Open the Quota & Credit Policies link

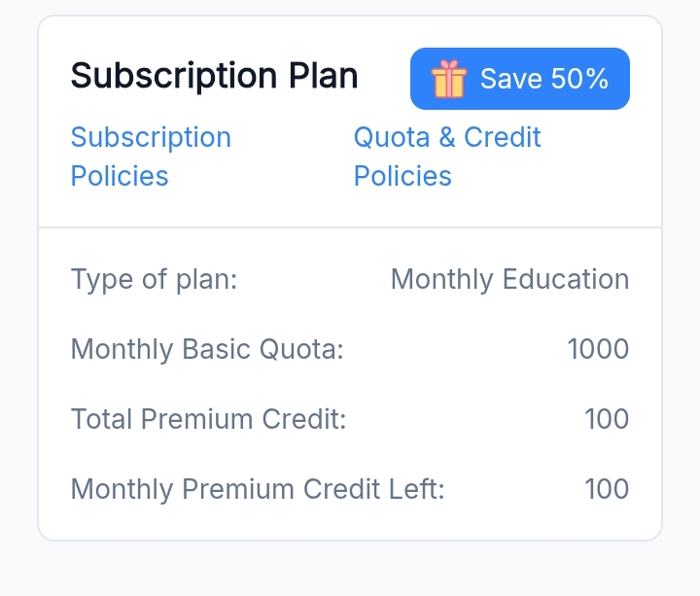(447, 156)
